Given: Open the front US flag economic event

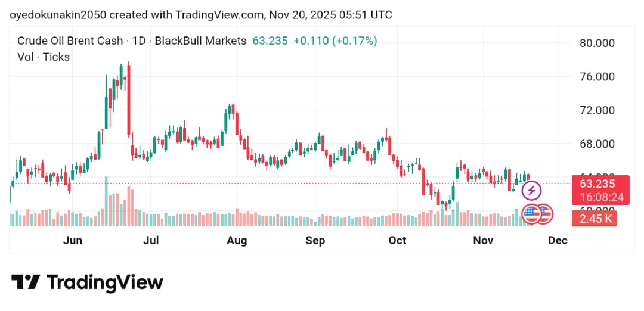Looking at the screenshot, I should pos(531,213).
